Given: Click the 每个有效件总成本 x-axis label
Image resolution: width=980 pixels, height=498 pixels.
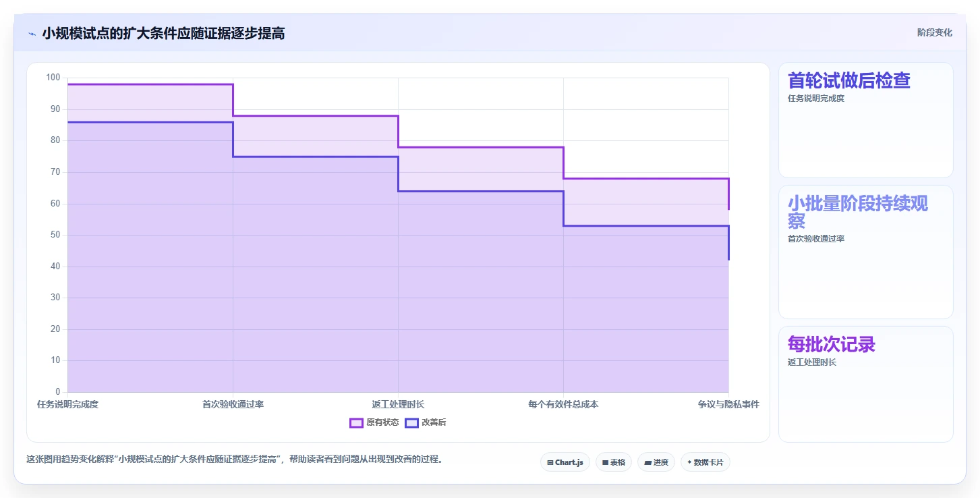Looking at the screenshot, I should coord(563,404).
